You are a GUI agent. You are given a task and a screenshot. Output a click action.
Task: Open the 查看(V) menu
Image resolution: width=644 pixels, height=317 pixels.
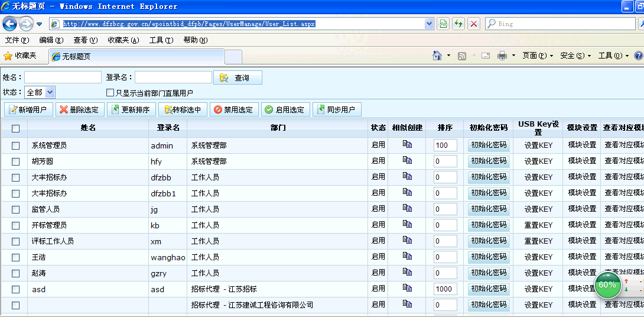click(86, 40)
